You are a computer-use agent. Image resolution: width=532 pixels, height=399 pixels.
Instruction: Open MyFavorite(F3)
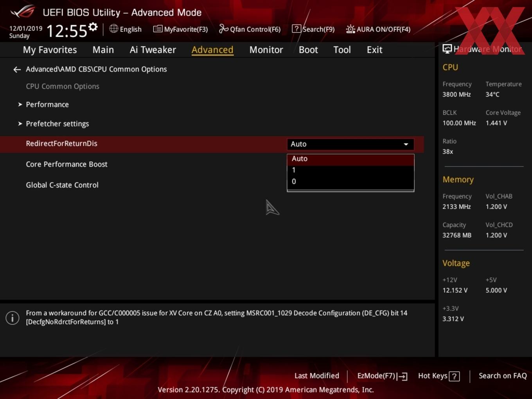pyautogui.click(x=180, y=29)
